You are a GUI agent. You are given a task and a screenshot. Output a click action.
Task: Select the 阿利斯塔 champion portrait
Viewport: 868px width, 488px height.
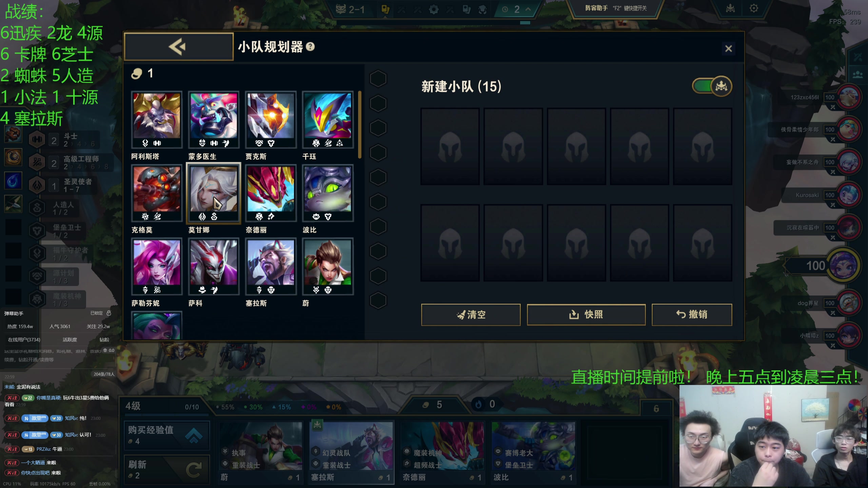coord(157,119)
